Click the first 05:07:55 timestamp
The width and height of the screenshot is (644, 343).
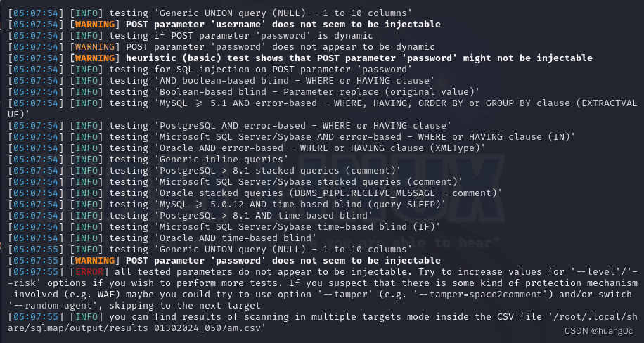(36, 250)
